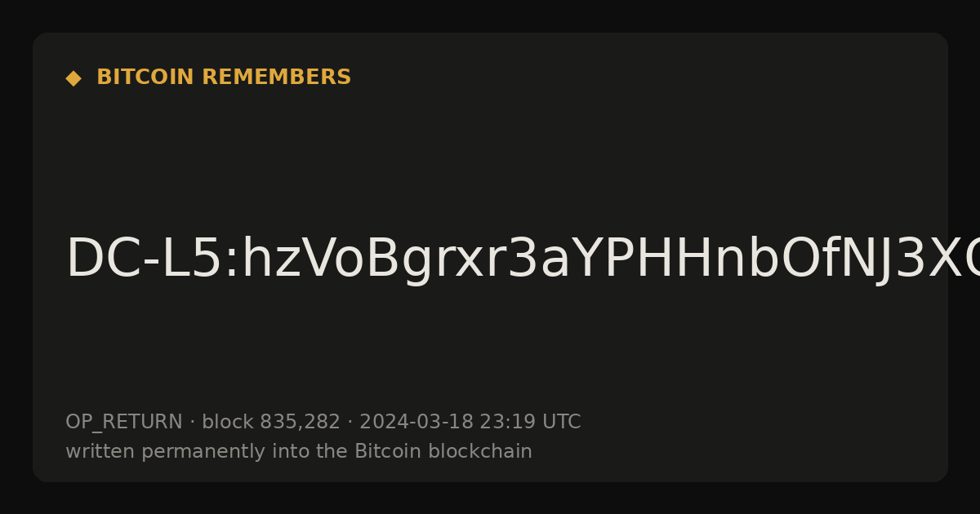980x514 pixels.
Task: Click the word block in the footer
Action: click(x=228, y=423)
